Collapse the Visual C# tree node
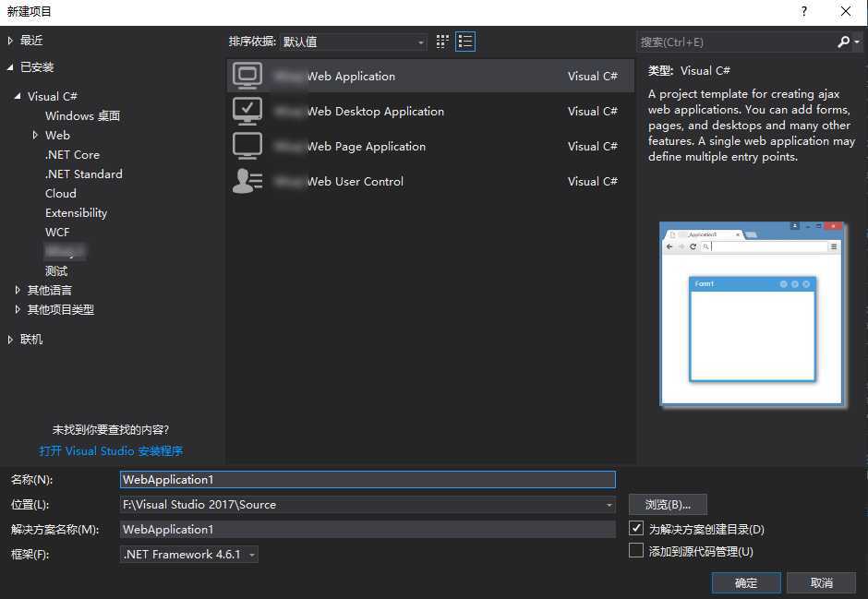 18,96
